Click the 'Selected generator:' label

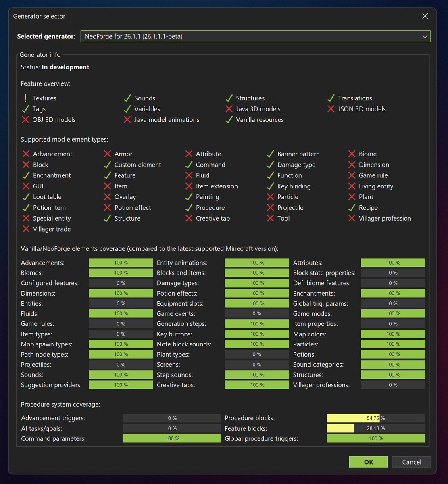click(x=46, y=36)
